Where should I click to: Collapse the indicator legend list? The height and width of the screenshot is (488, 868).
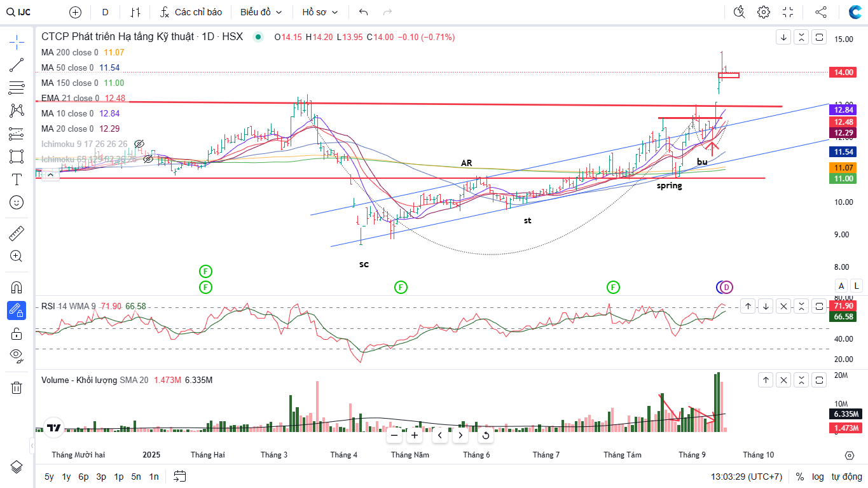point(50,175)
